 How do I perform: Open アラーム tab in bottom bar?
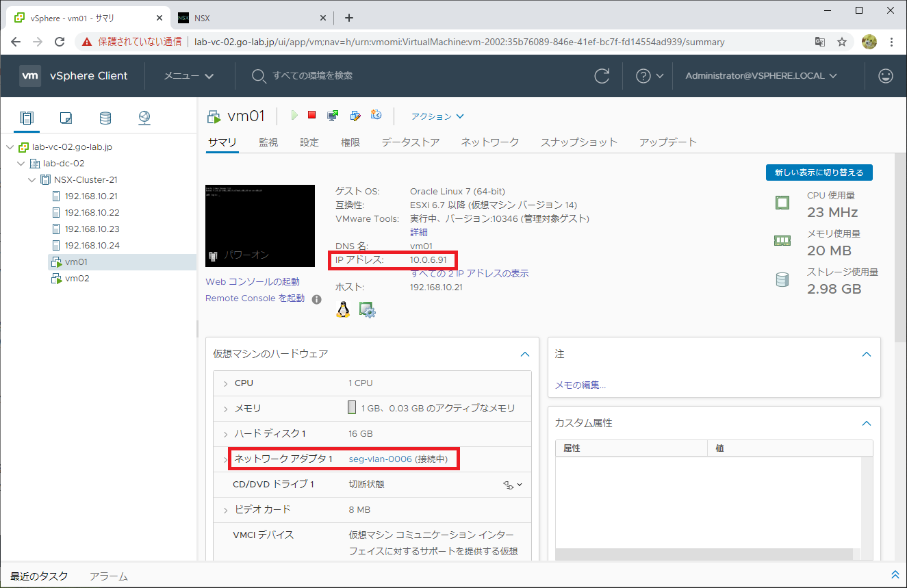[x=109, y=576]
